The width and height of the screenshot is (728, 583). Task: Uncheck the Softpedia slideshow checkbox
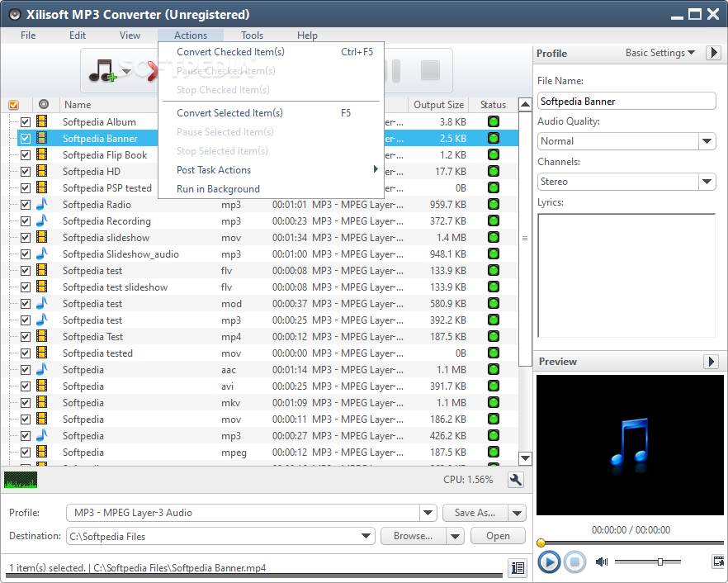[26, 238]
